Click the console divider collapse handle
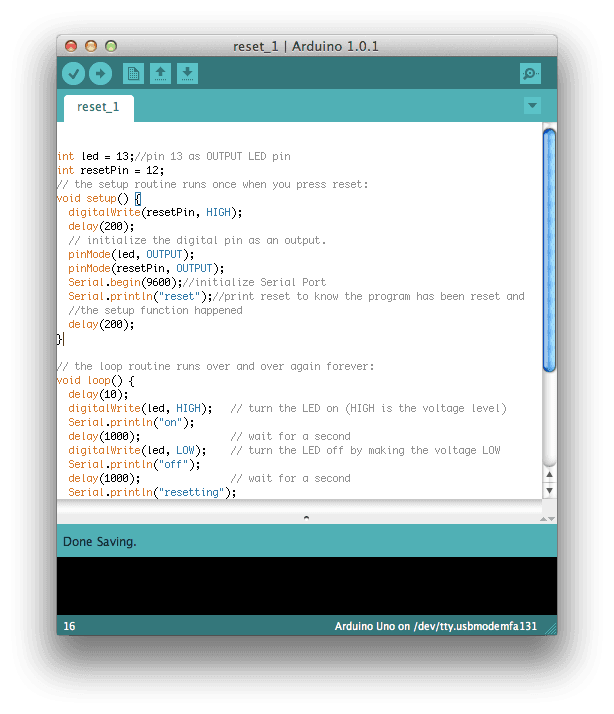 [306, 517]
